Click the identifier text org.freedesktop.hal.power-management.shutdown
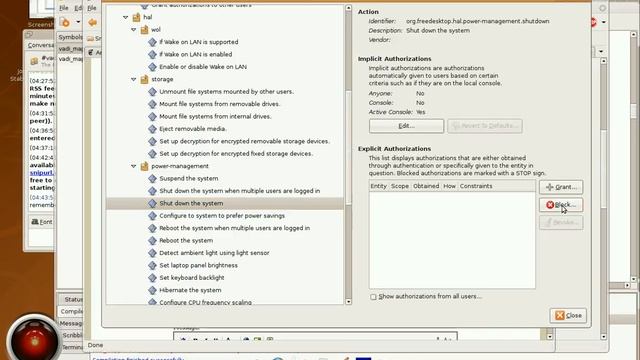Image resolution: width=640 pixels, height=360 pixels. 478,21
